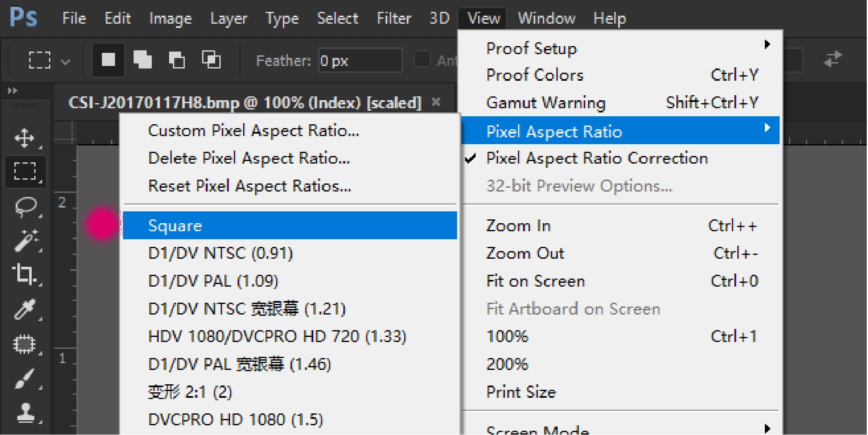This screenshot has height=435, width=868.
Task: Select DVCPRO HD 1080 (1.5)
Action: pyautogui.click(x=290, y=420)
